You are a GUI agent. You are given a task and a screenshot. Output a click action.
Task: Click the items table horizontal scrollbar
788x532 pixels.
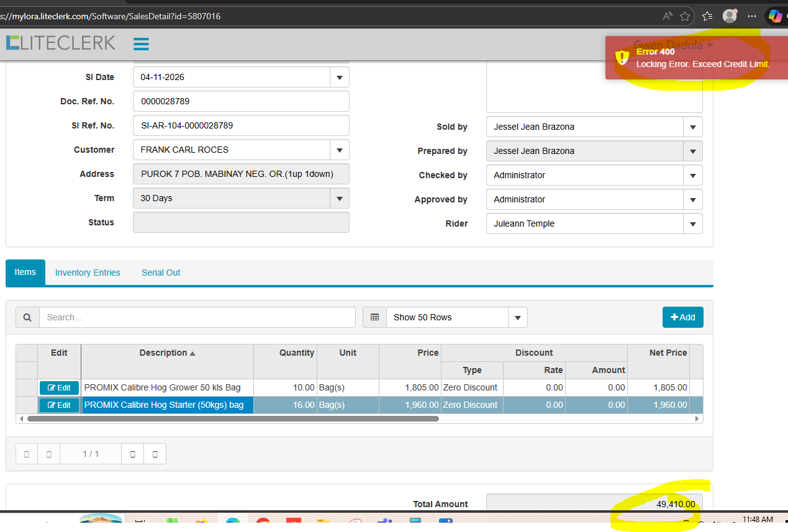[233, 419]
